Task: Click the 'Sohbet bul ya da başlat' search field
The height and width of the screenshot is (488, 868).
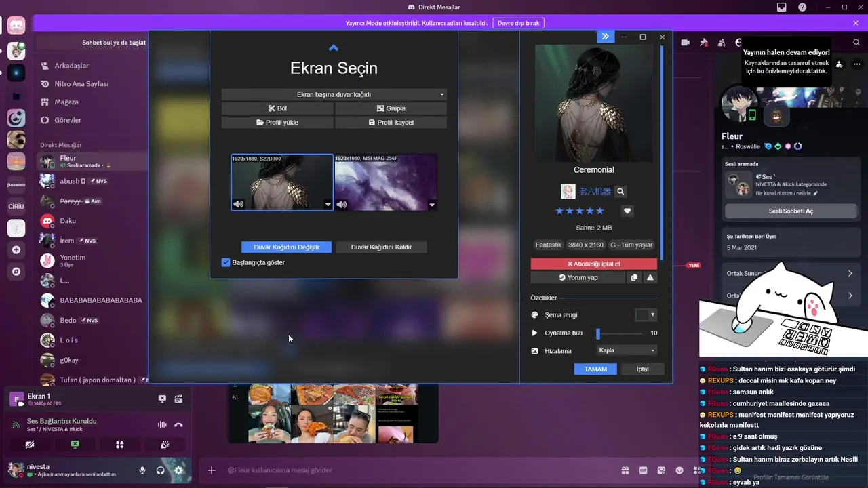Action: click(x=92, y=43)
